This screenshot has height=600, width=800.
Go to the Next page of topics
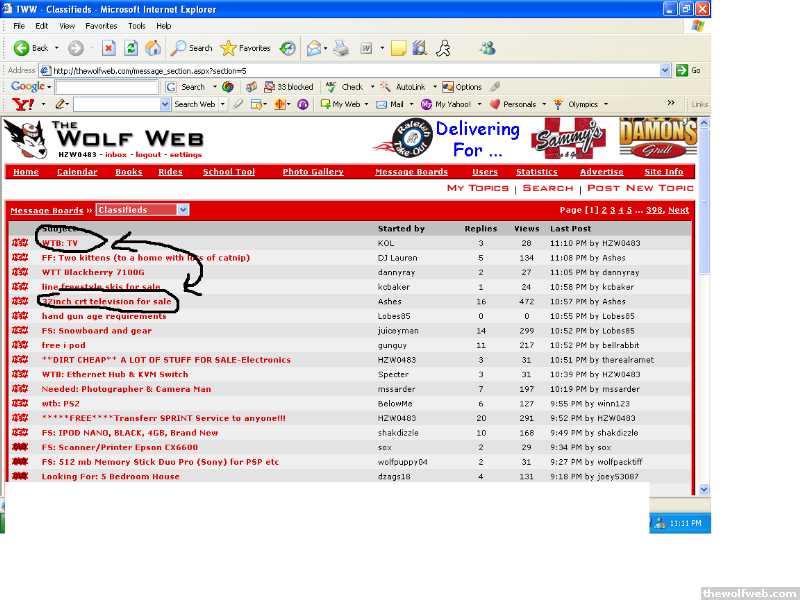[x=678, y=210]
